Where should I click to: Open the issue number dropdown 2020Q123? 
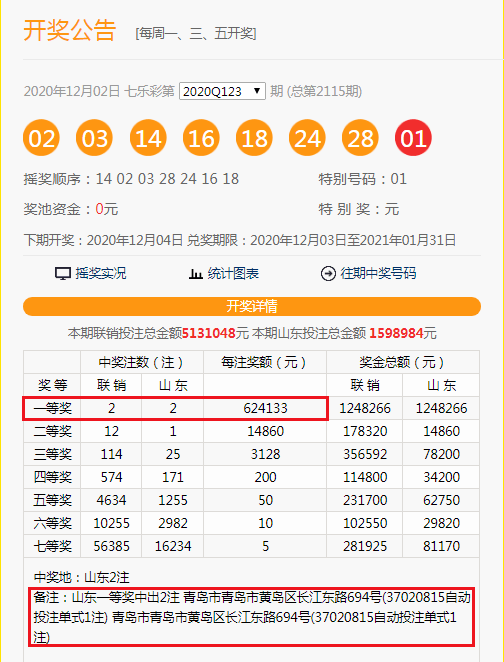pyautogui.click(x=222, y=91)
